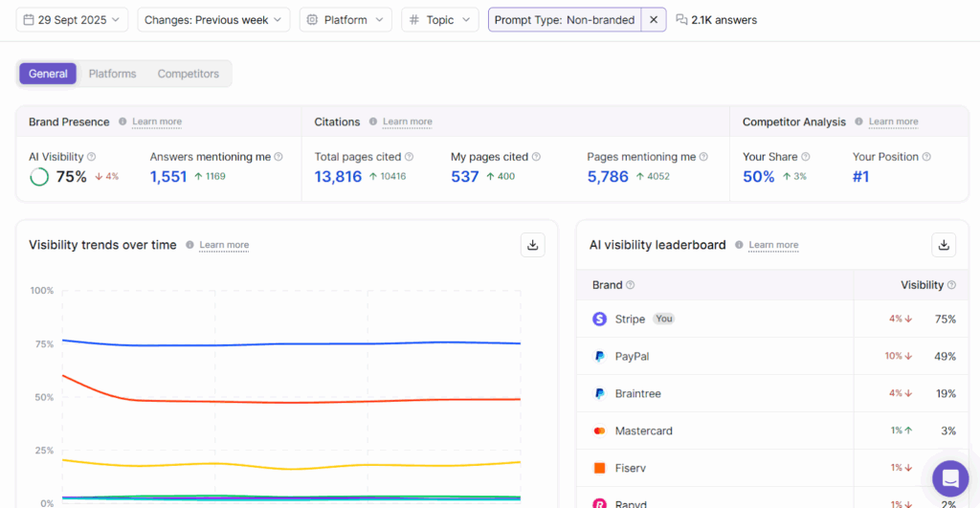The height and width of the screenshot is (508, 980).
Task: Click the calendar icon in date filter
Action: (x=28, y=20)
